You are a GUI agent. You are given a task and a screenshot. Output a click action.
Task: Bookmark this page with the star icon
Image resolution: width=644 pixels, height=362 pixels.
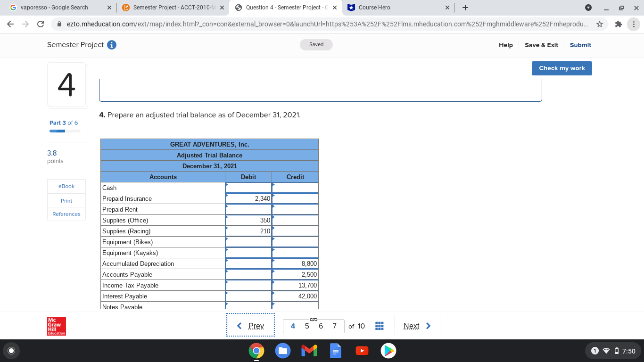600,24
